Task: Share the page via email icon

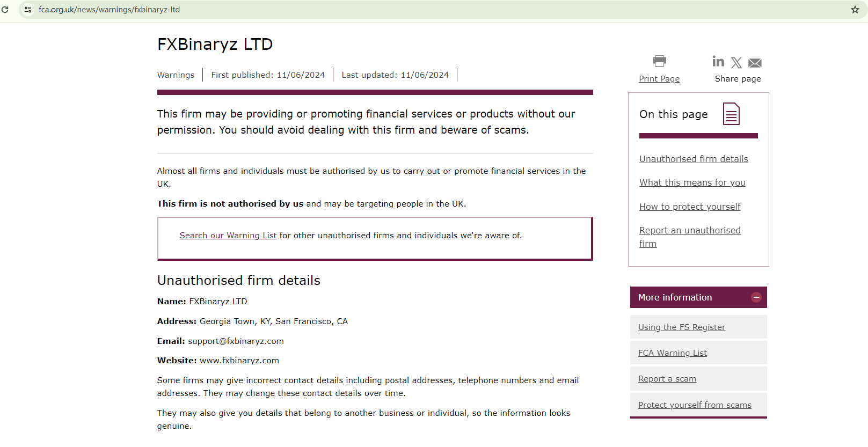Action: 755,63
